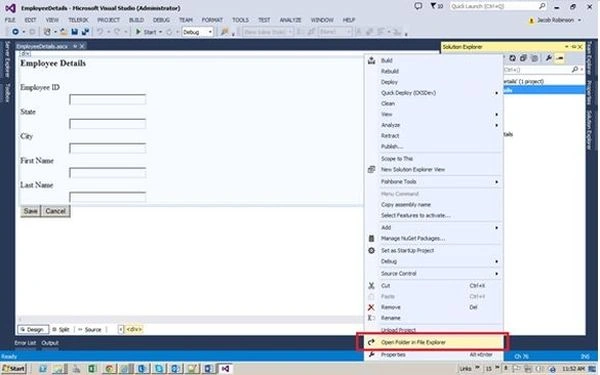Click Solution Explorer Refresh icon
Image resolution: width=600 pixels, height=375 pixels.
[x=512, y=58]
